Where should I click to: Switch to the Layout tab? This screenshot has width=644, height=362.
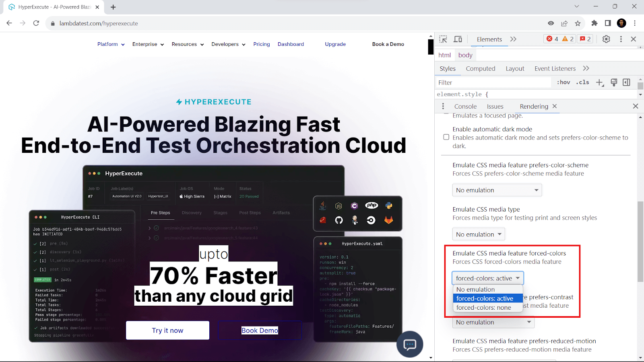coord(515,69)
